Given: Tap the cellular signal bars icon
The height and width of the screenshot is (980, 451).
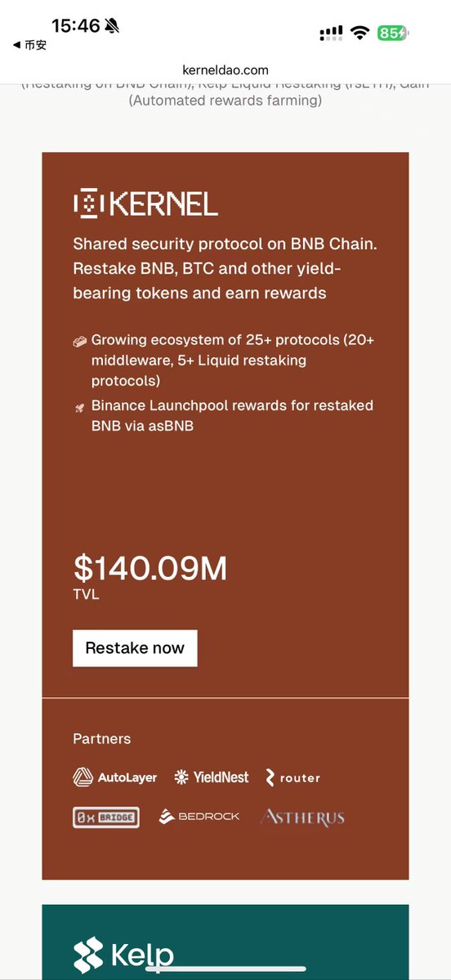Looking at the screenshot, I should [x=331, y=34].
